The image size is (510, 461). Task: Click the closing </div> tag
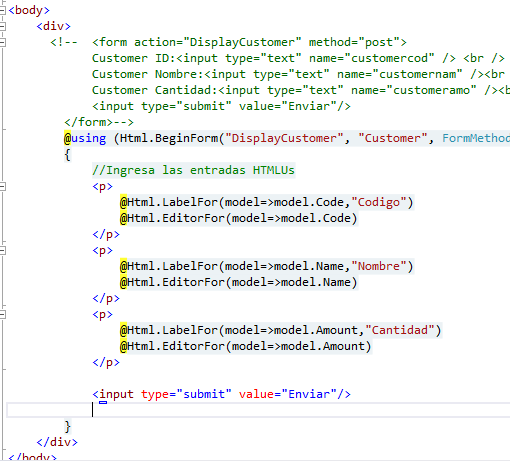coord(57,442)
